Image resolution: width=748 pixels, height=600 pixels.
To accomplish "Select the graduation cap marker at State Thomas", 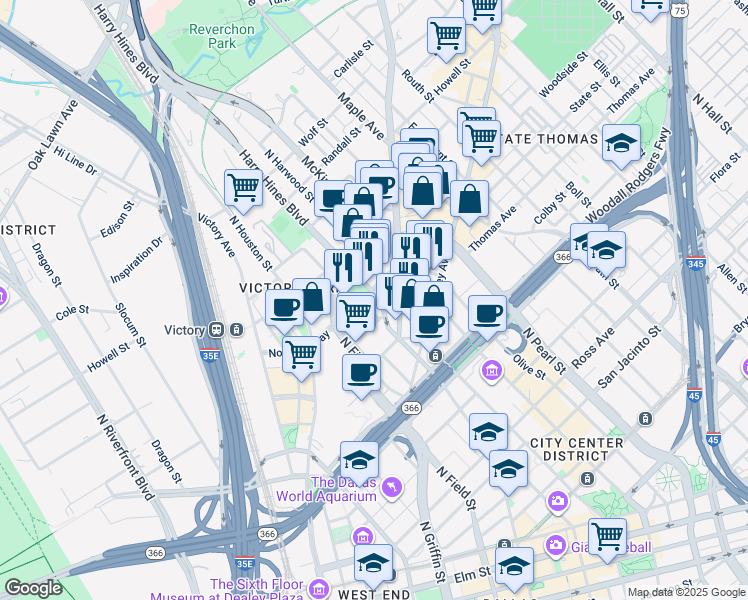I will click(x=621, y=143).
